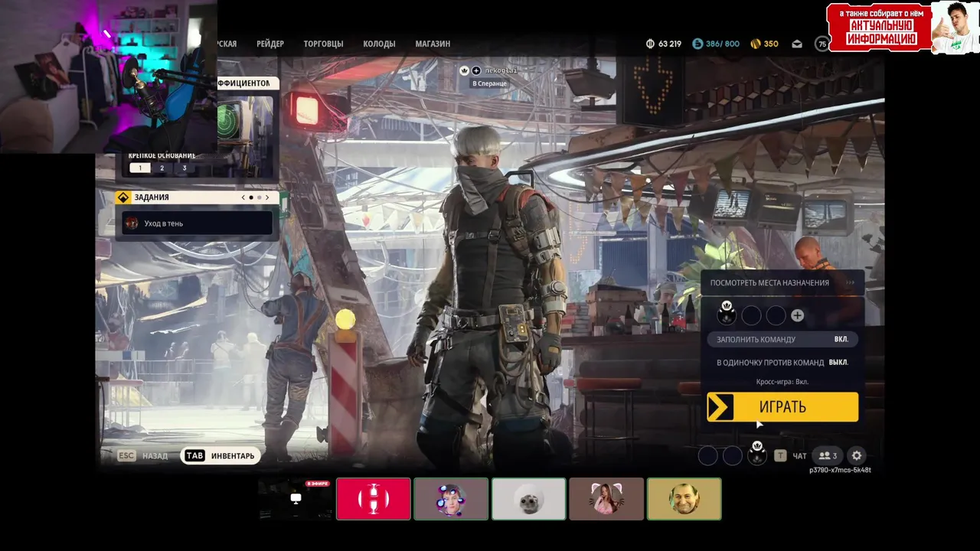Click the first empty voice slot at bottom
The image size is (980, 551).
point(708,455)
